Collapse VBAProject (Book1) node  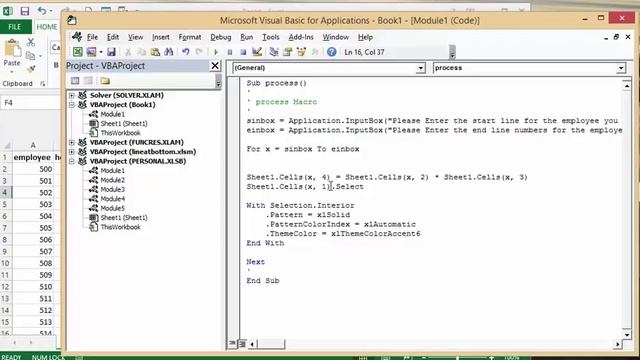pos(72,104)
